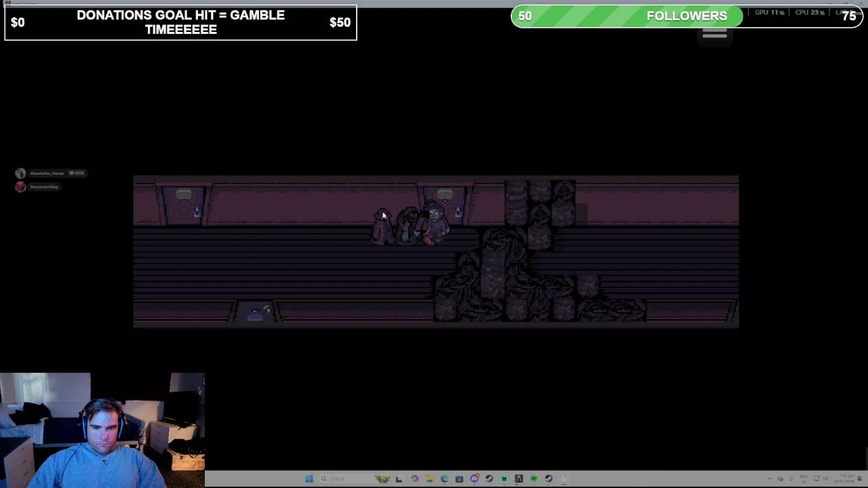
Task: Open the blank document icon on taskbar
Action: [x=564, y=479]
